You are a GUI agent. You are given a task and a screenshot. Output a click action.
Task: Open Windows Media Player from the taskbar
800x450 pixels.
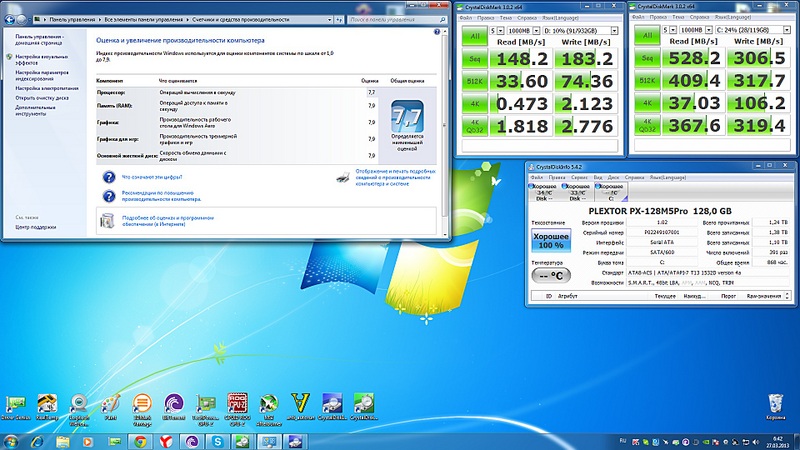tap(87, 441)
